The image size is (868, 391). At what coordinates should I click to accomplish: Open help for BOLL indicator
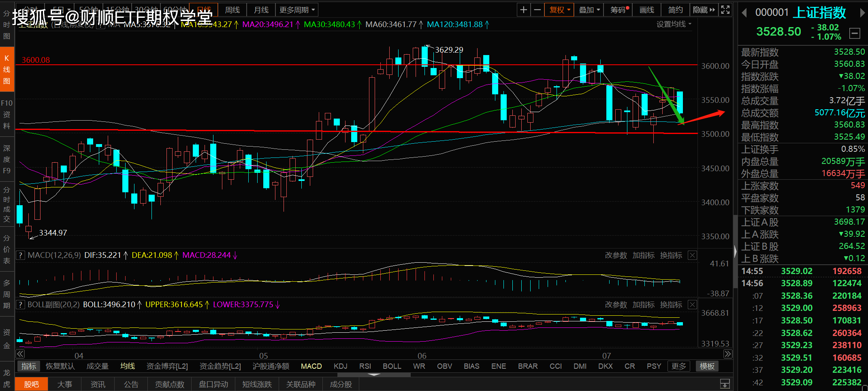coord(20,305)
